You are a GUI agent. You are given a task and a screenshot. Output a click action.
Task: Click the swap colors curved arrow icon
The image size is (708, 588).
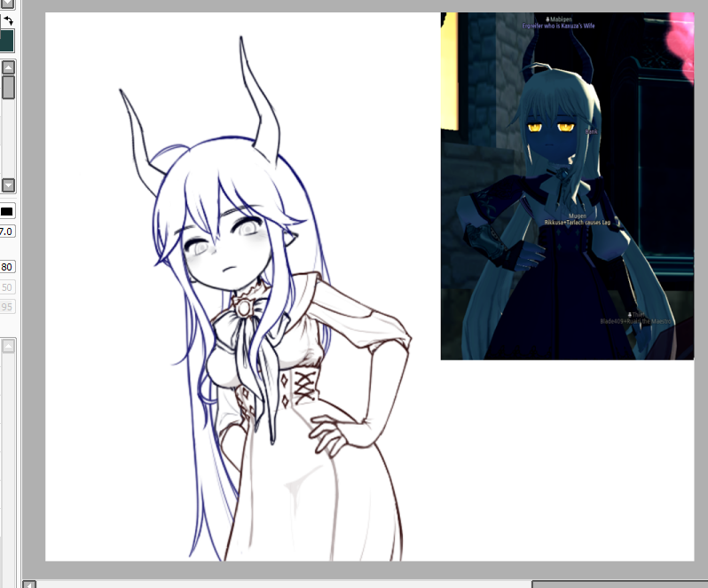(9, 20)
